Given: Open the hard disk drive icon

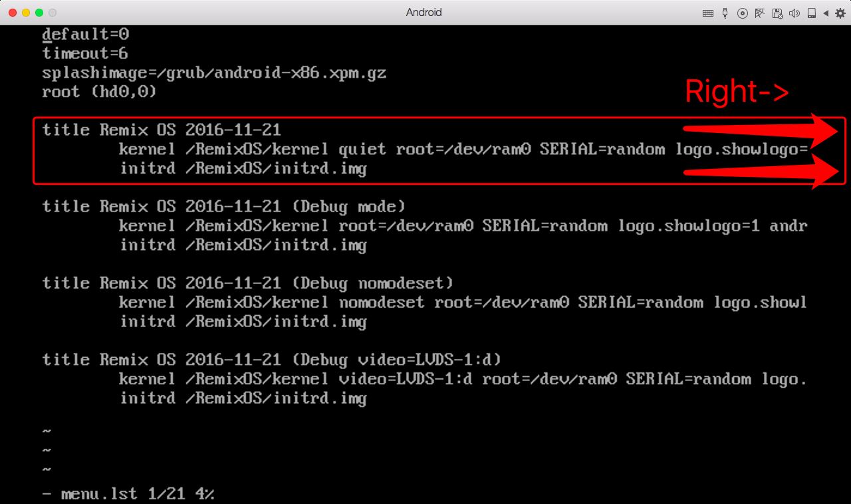Looking at the screenshot, I should click(x=811, y=13).
